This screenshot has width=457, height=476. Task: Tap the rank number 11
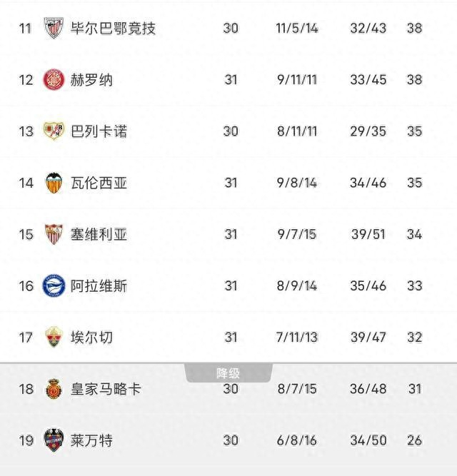(26, 29)
